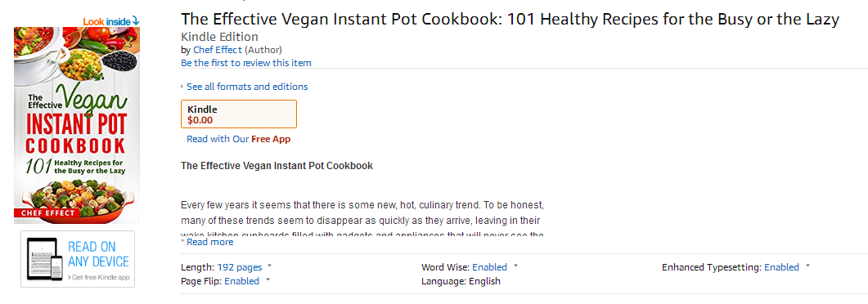Click the small arrow before Read more
Screen dimensions: 868x304
[182, 242]
